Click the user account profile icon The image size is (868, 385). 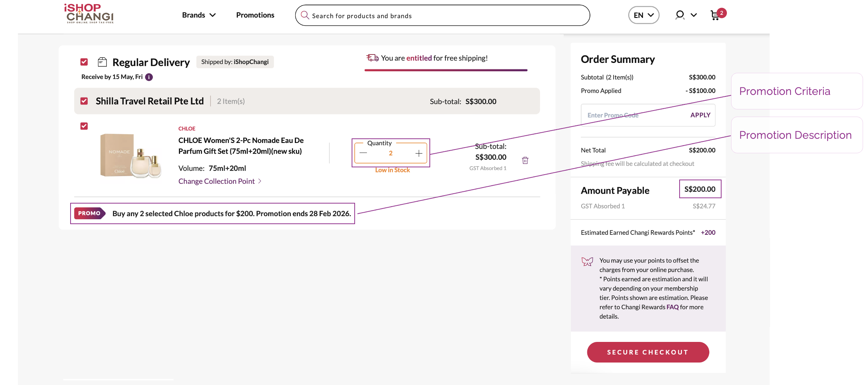click(680, 15)
